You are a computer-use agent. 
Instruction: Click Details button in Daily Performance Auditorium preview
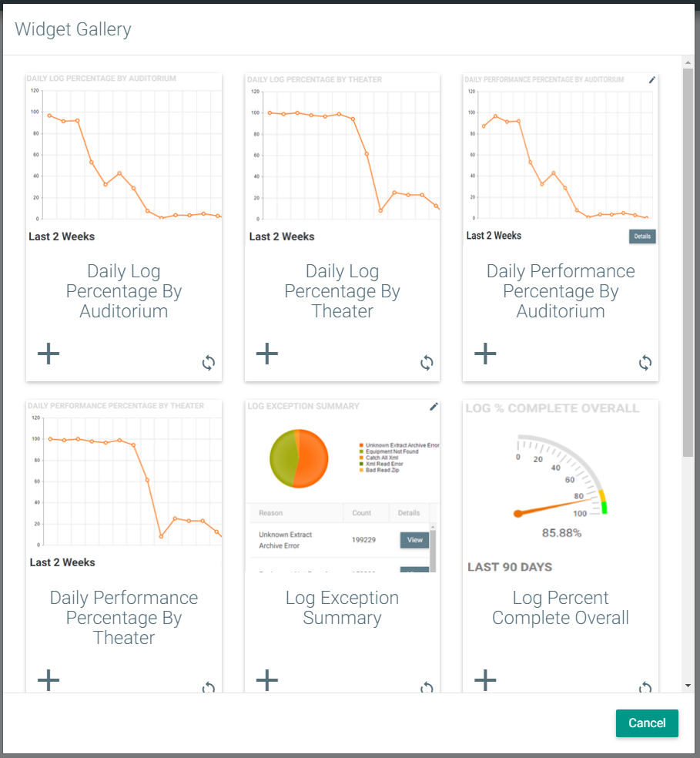[642, 236]
